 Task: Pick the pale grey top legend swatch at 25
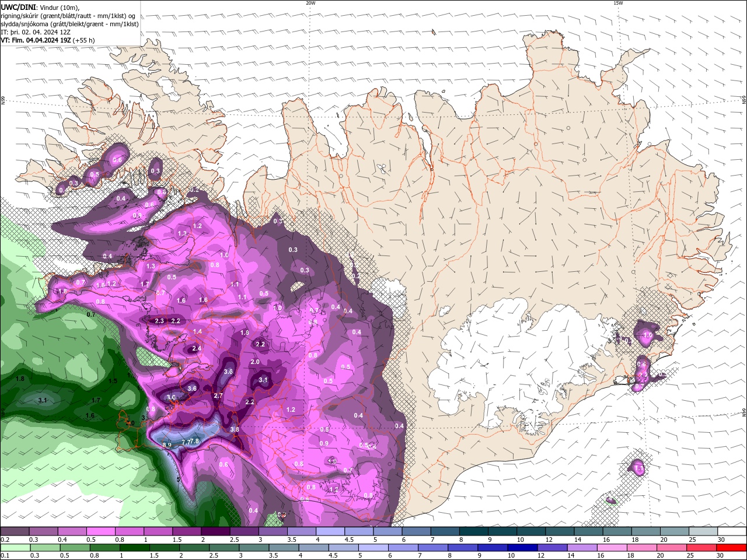click(x=703, y=531)
